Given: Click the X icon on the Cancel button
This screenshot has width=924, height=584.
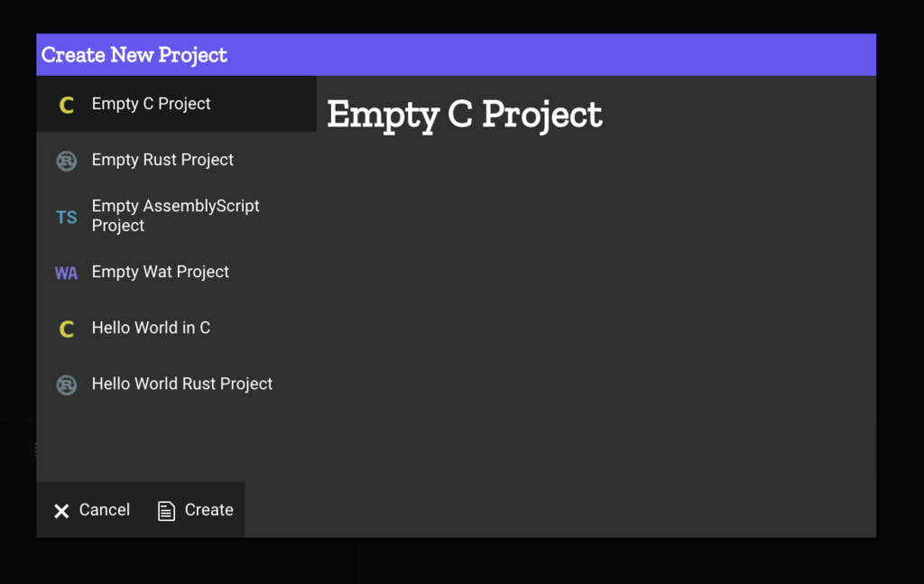Looking at the screenshot, I should (x=61, y=510).
